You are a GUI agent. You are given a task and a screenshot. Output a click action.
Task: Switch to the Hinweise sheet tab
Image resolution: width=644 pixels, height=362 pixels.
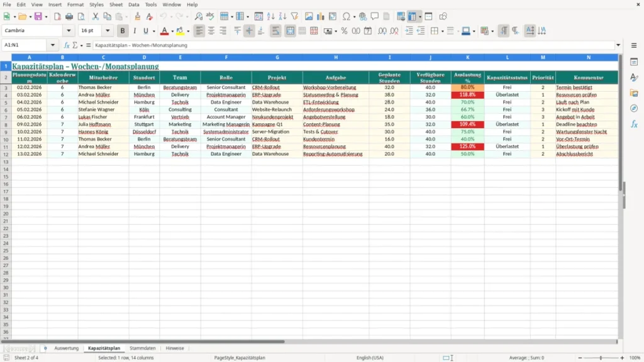[x=175, y=348]
